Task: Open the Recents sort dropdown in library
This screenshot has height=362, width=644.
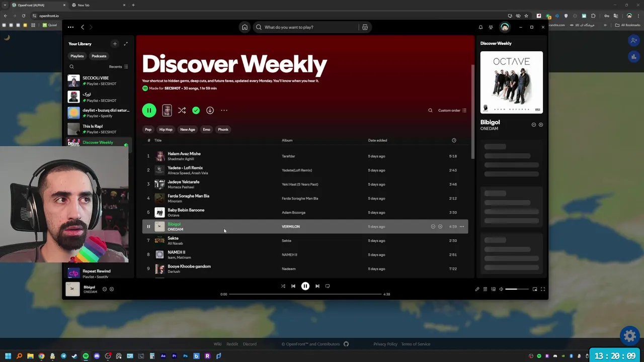Action: pos(118,66)
